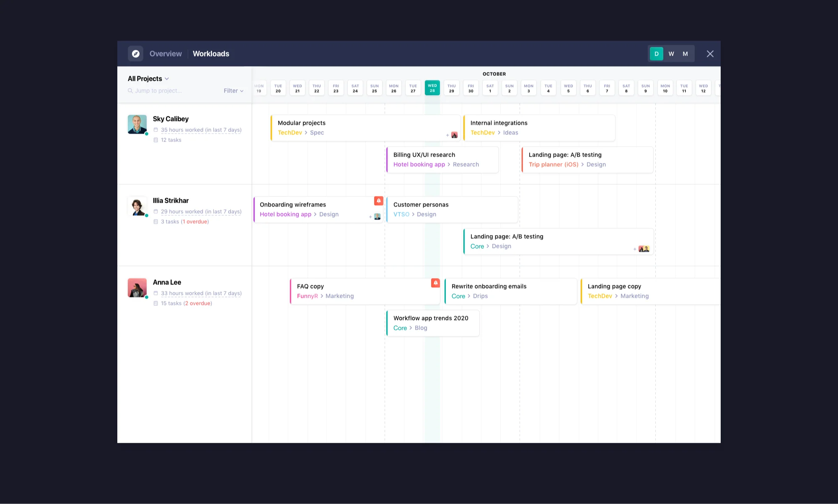Click Illia Strikhar's avatar photo
The width and height of the screenshot is (838, 504).
click(x=137, y=206)
